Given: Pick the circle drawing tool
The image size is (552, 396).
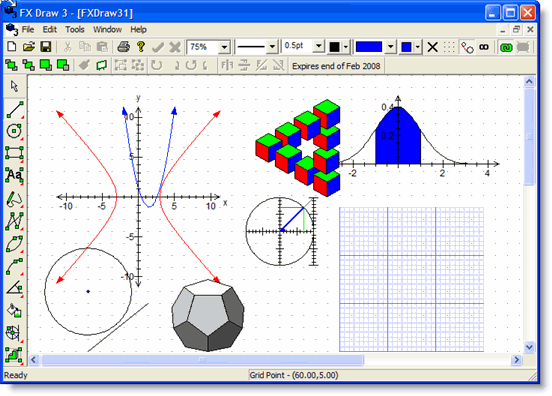Looking at the screenshot, I should (14, 131).
